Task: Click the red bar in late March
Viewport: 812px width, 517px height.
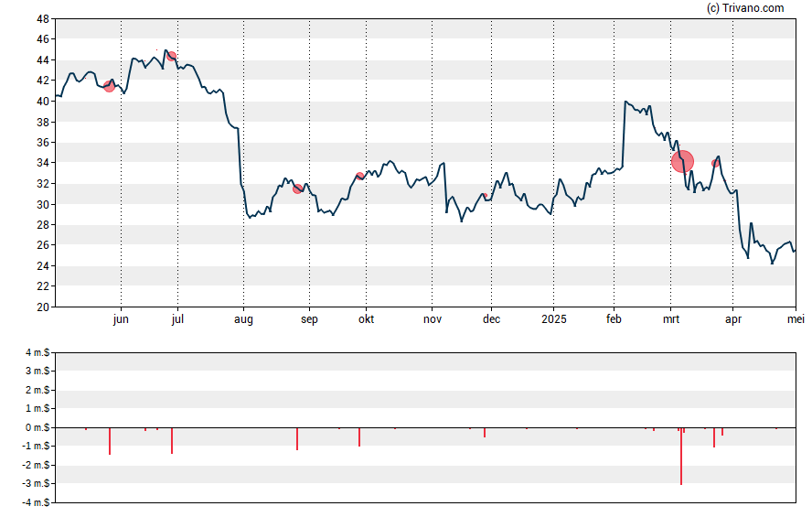Action: click(x=714, y=437)
